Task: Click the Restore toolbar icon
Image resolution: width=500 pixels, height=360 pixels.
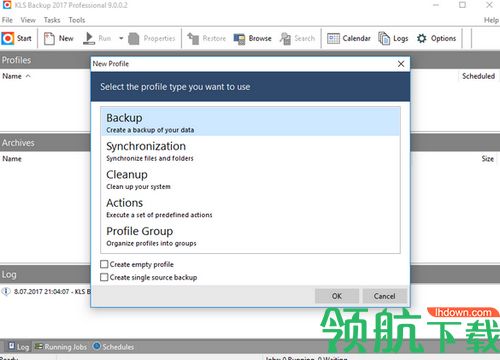Action: (x=193, y=39)
